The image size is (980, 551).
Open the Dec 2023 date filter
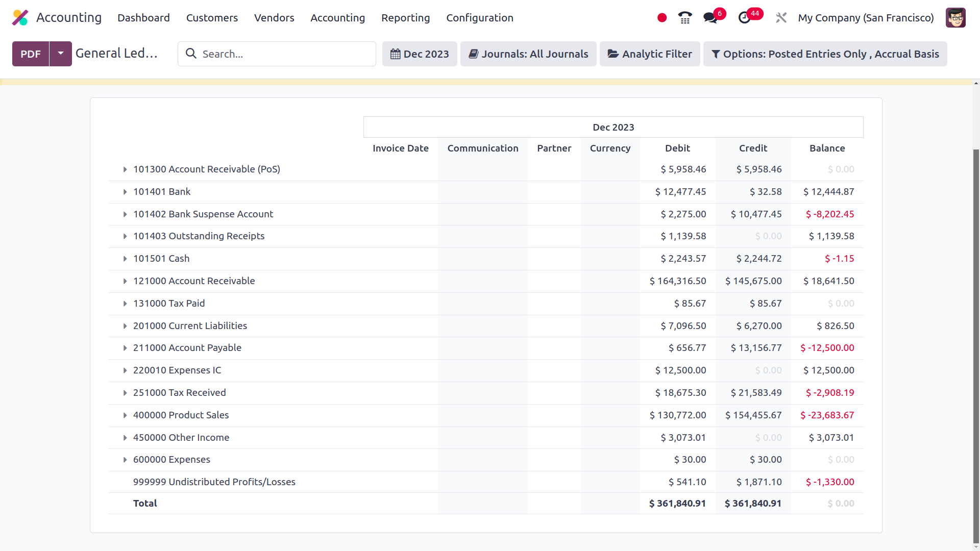[x=420, y=54]
